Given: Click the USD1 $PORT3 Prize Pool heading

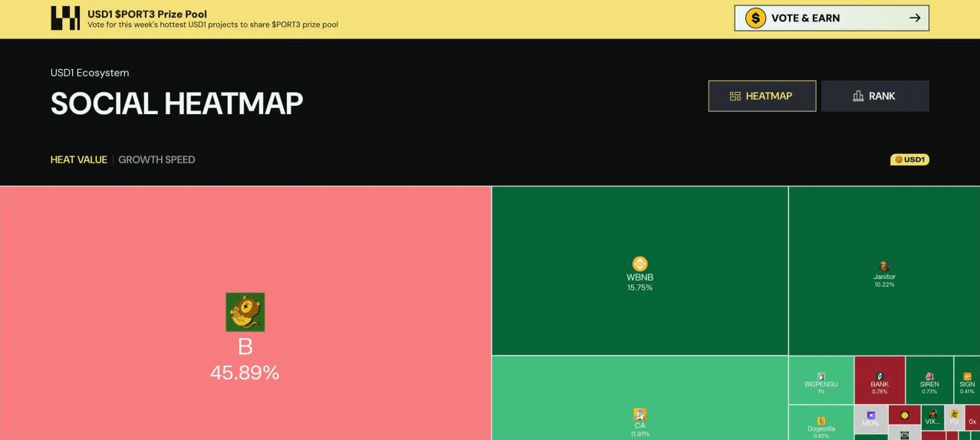Looking at the screenshot, I should coord(147,14).
